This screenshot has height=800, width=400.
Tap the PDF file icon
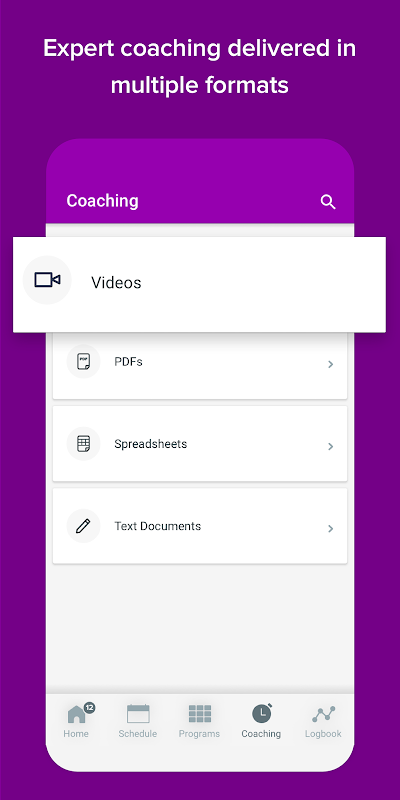(x=83, y=361)
